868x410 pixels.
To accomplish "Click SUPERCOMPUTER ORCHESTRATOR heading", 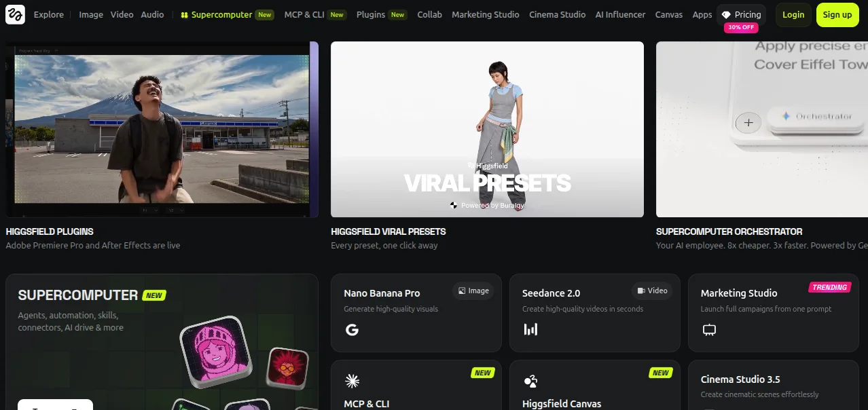I will pos(729,231).
